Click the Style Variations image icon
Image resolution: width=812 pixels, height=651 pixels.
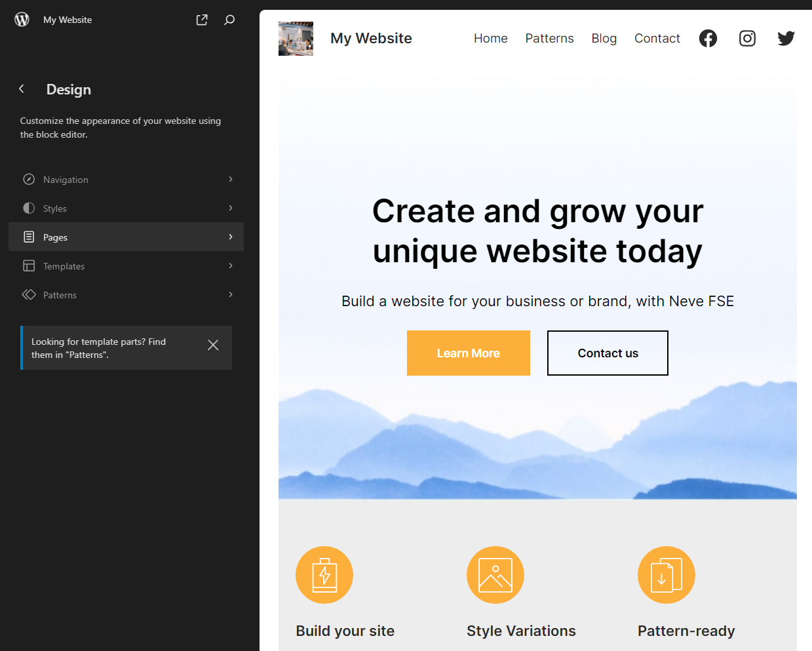pos(495,575)
